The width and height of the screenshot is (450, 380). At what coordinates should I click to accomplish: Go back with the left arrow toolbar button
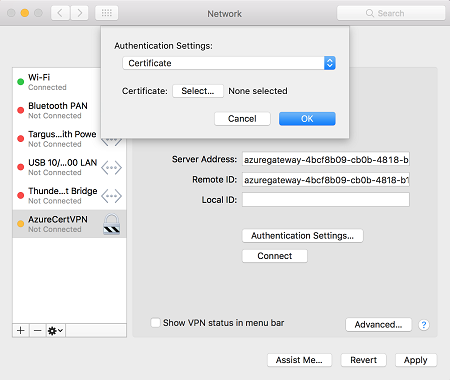pos(60,13)
